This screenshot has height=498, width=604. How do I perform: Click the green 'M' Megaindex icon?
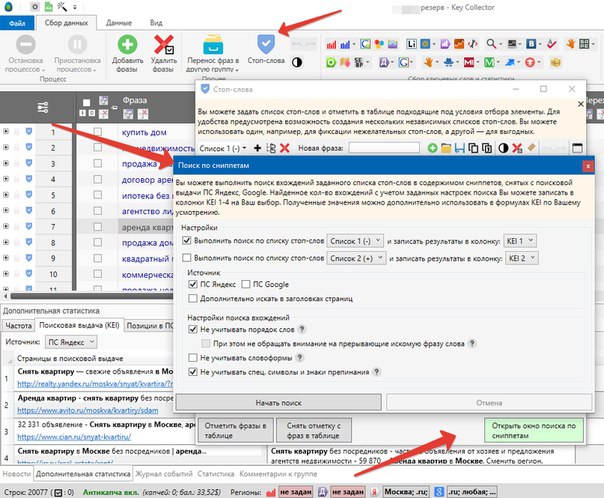click(x=489, y=62)
